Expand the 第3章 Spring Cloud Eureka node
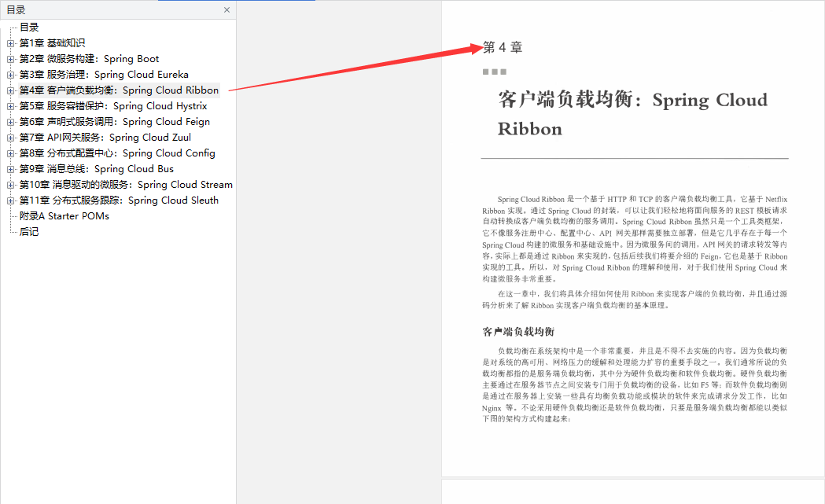 10,75
